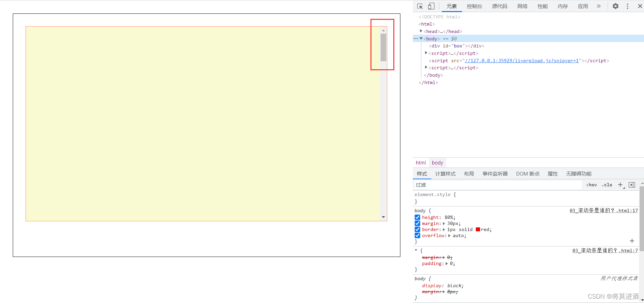
Task: Collapse the body element node
Action: click(x=421, y=38)
